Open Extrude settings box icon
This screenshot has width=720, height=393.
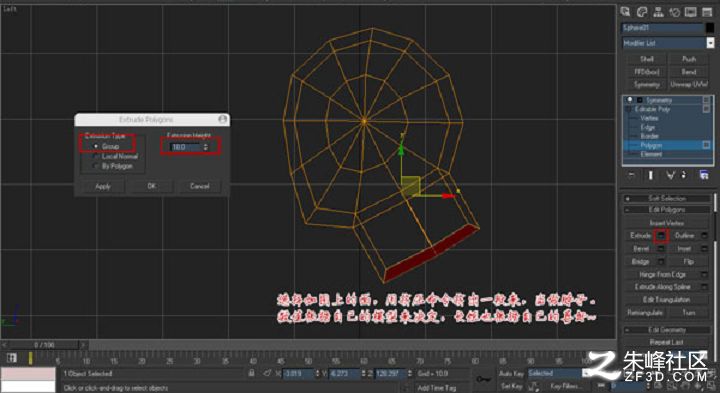click(x=661, y=235)
